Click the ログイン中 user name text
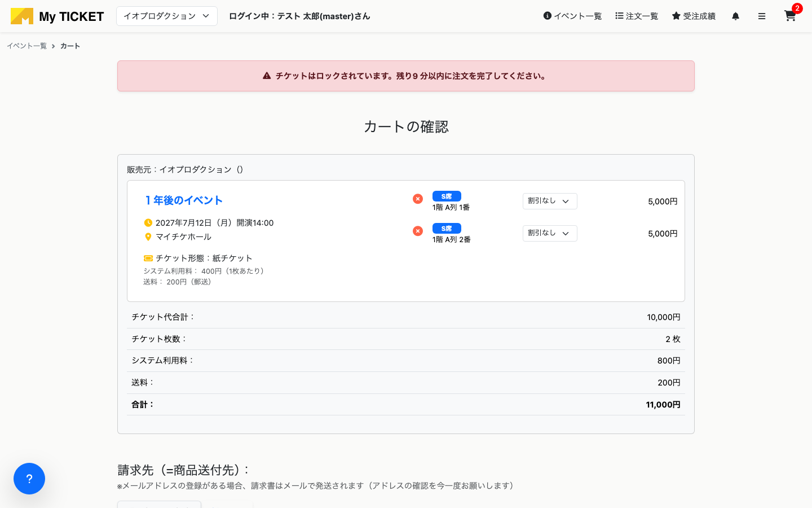Image resolution: width=812 pixels, height=508 pixels. (x=299, y=16)
